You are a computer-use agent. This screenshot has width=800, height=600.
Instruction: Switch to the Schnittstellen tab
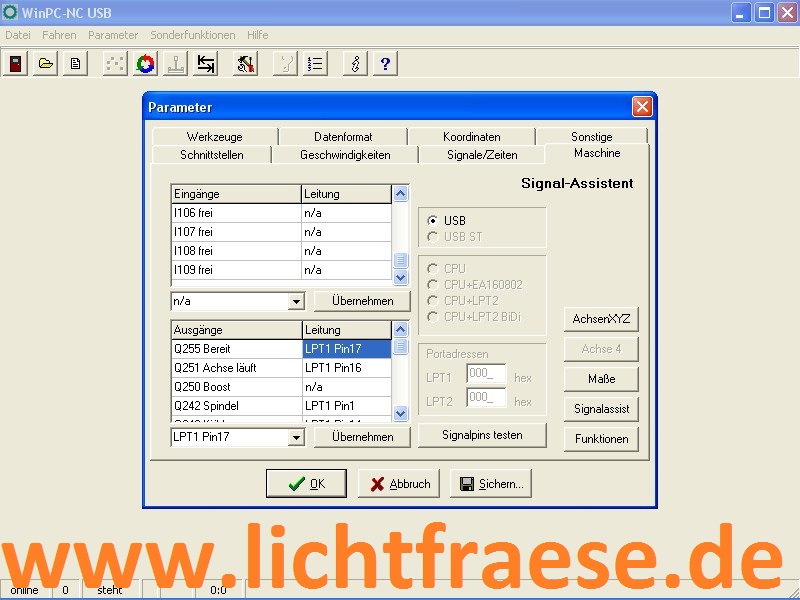(x=212, y=155)
